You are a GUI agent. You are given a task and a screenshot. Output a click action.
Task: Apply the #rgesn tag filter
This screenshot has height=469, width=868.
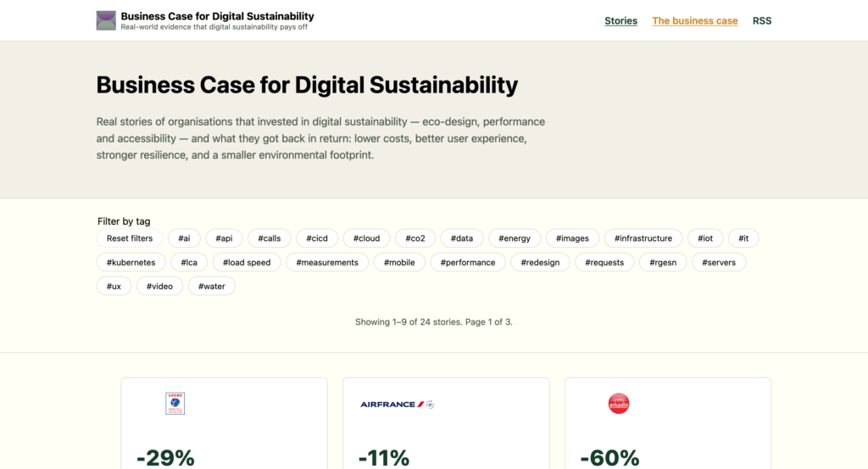click(x=663, y=262)
